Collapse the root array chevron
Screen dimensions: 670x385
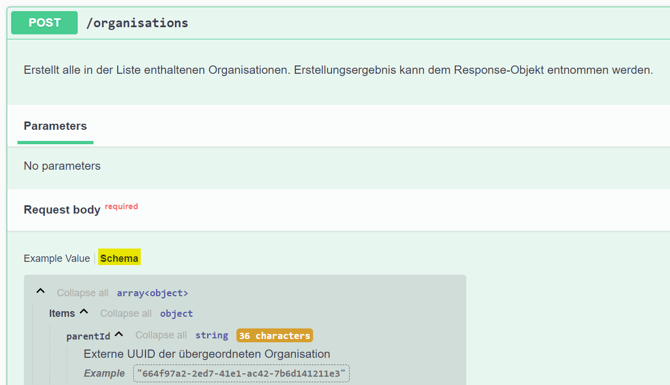[x=41, y=291]
